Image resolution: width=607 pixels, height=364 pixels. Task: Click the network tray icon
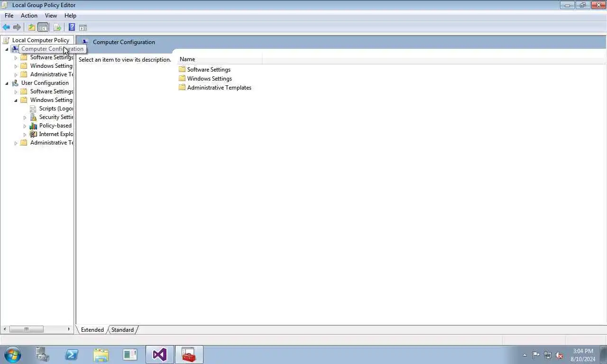point(548,355)
